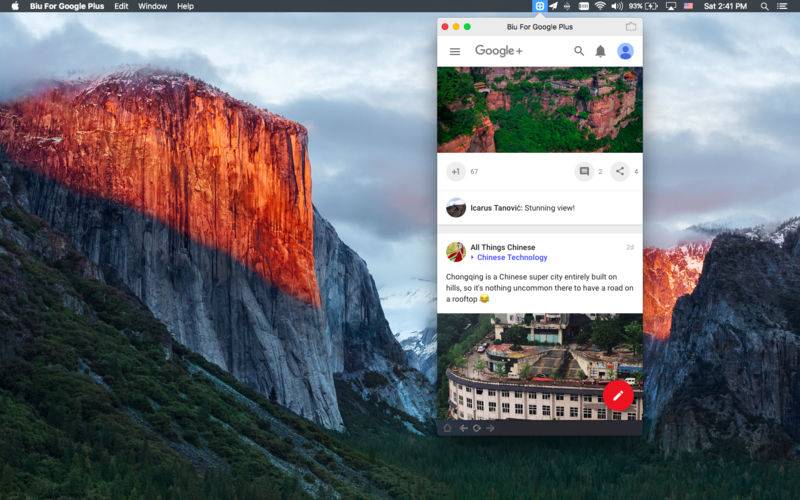Open the Biu For Google Plus app menu

click(x=67, y=6)
